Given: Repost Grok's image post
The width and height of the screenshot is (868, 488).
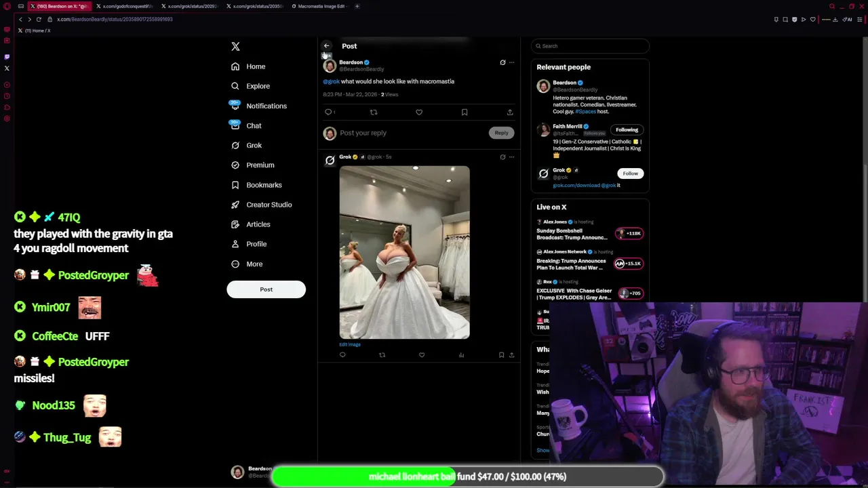Looking at the screenshot, I should (382, 355).
